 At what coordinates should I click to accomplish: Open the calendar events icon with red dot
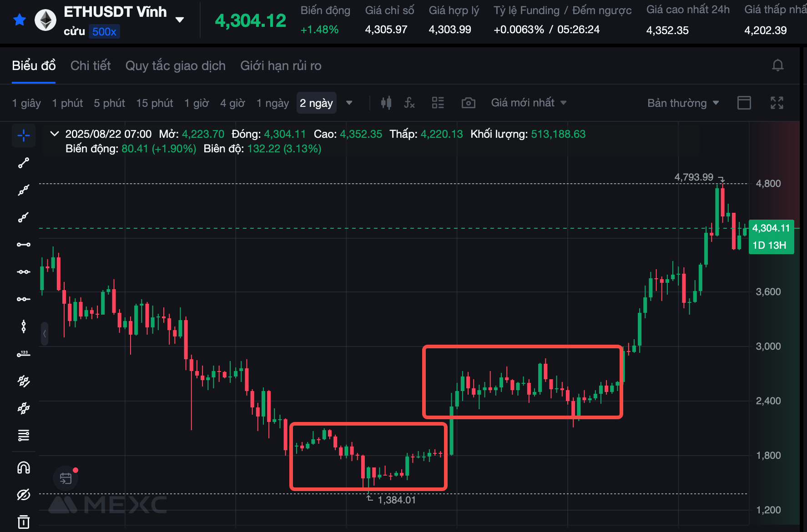pos(66,478)
